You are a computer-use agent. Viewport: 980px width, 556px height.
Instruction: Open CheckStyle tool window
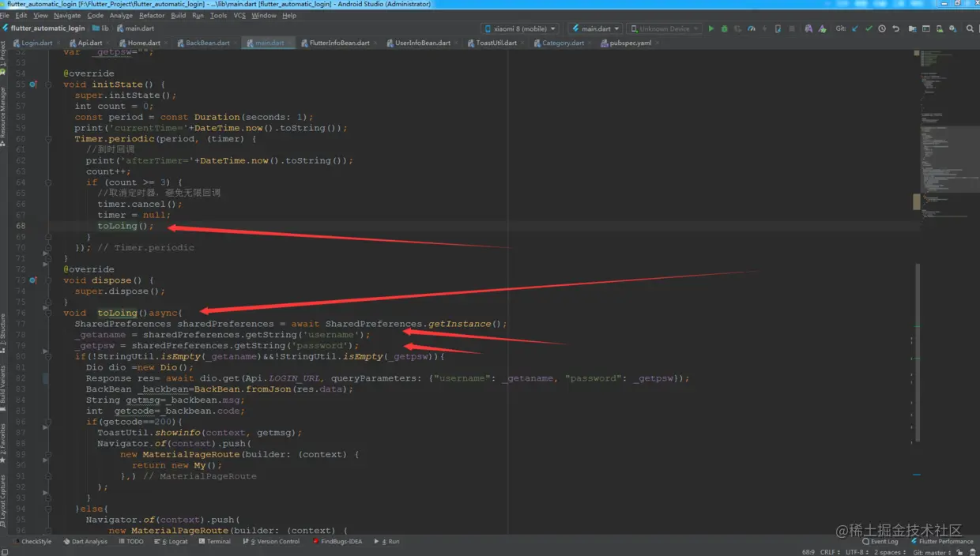pyautogui.click(x=32, y=542)
